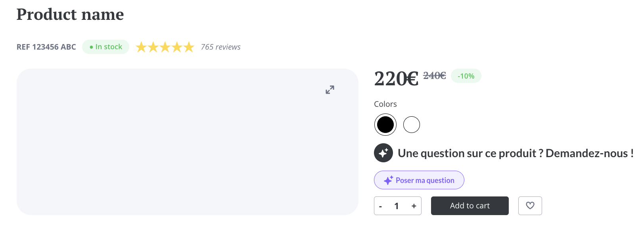
Task: Add product to wishlist with heart icon
Action: (x=530, y=206)
